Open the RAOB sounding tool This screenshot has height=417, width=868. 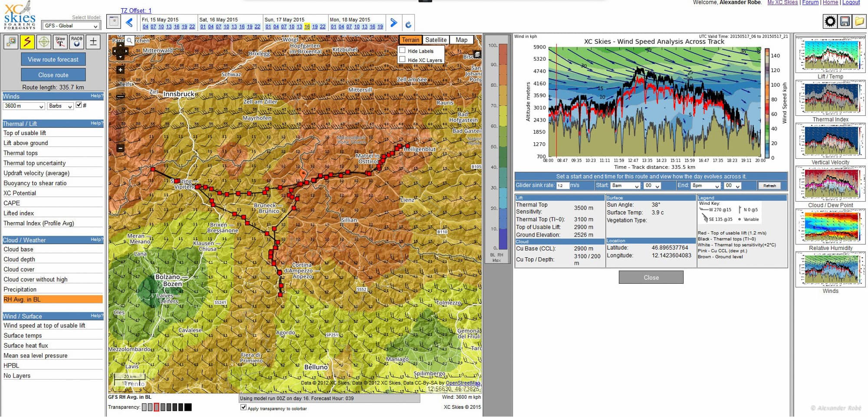tap(77, 42)
